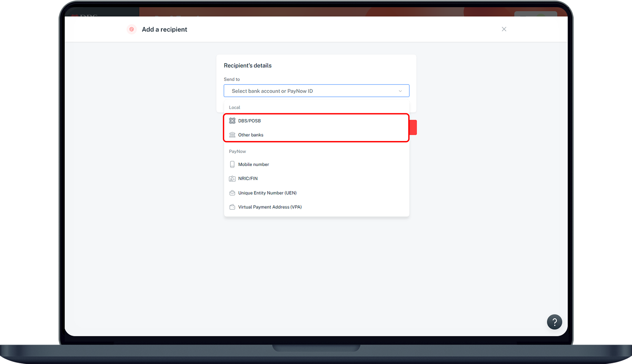Click the Local section header in the list
The width and height of the screenshot is (632, 364).
pyautogui.click(x=234, y=107)
